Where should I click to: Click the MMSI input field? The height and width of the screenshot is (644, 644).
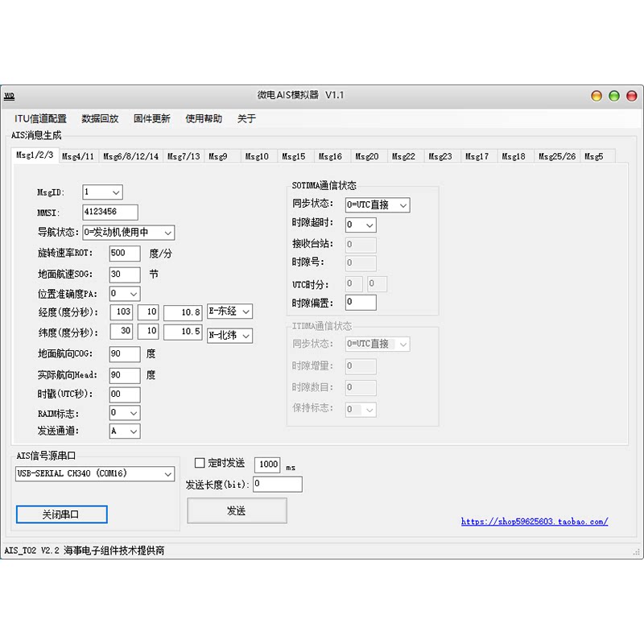pyautogui.click(x=110, y=213)
